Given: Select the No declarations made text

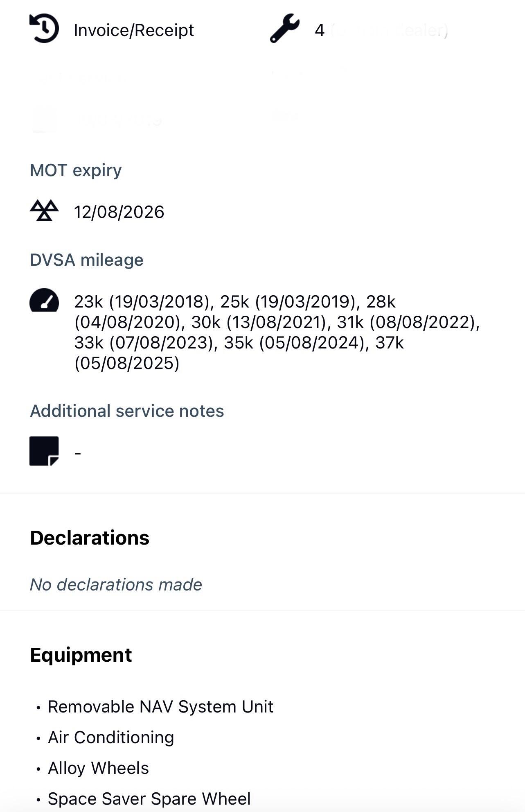Looking at the screenshot, I should 116,585.
